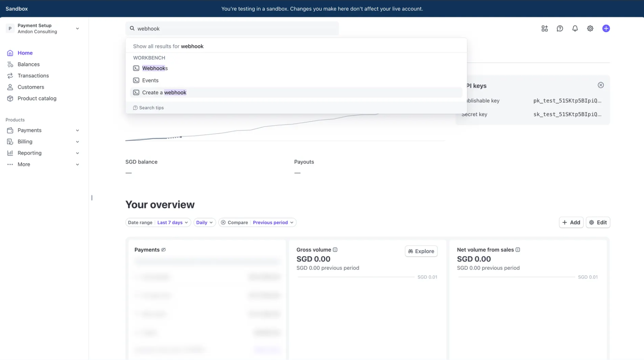The image size is (644, 360).
Task: Click the Payment Setup account avatar
Action: [x=10, y=28]
